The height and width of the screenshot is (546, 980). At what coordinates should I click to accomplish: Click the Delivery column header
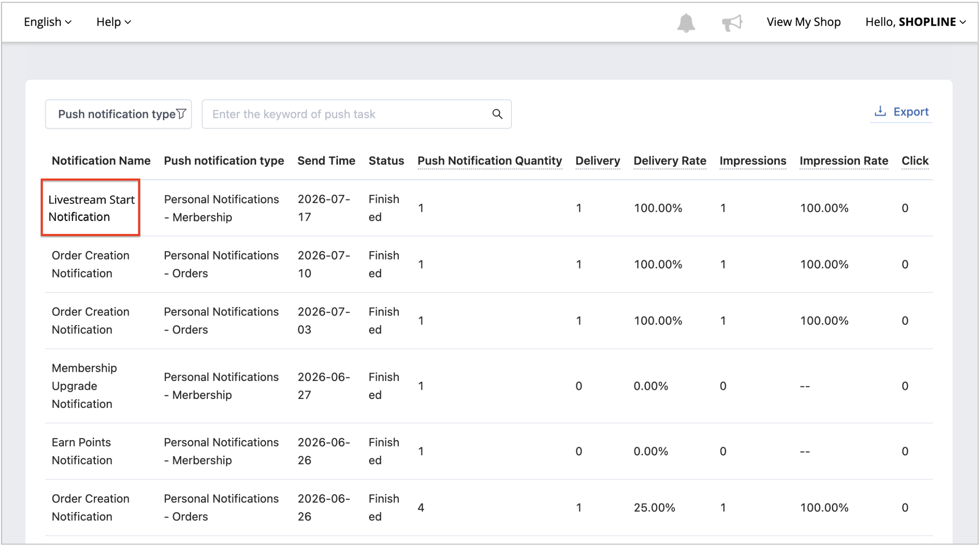(x=597, y=161)
